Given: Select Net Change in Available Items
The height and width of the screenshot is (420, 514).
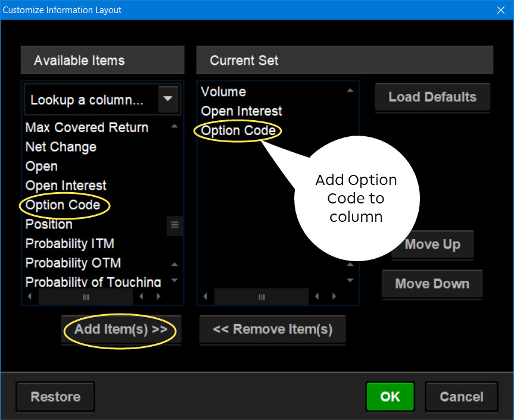Looking at the screenshot, I should (x=61, y=147).
